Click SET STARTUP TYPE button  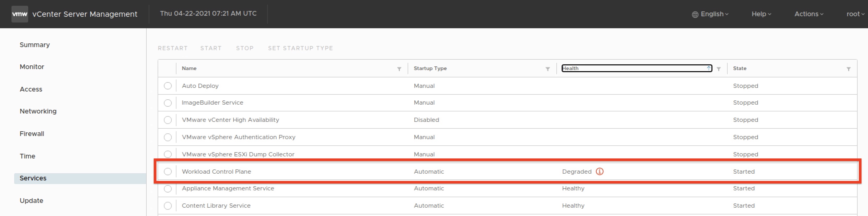coord(300,48)
